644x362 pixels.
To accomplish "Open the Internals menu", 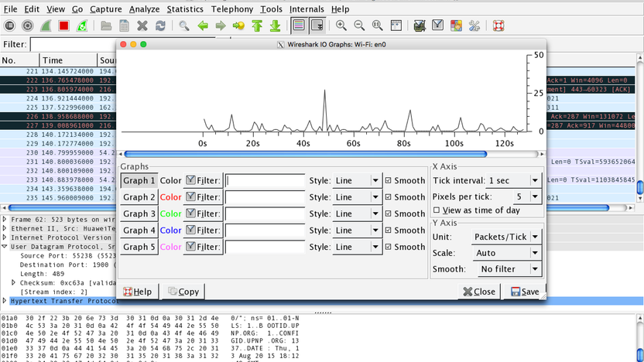I will (x=307, y=9).
